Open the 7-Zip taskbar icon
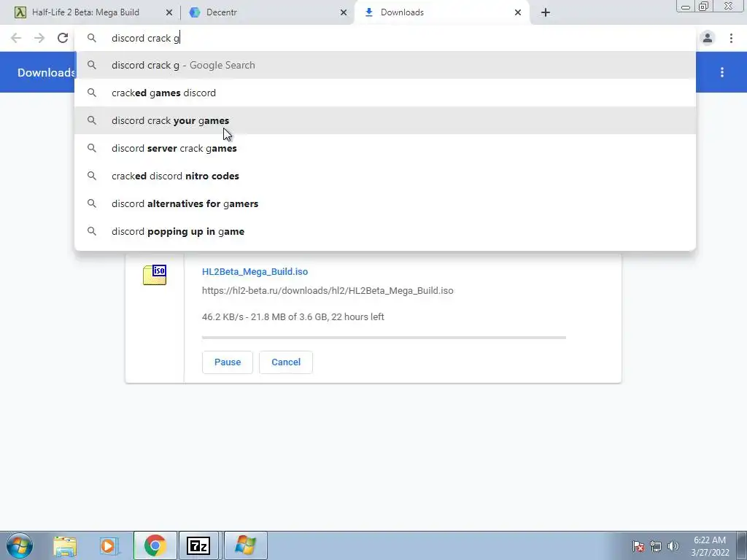The width and height of the screenshot is (747, 560). click(198, 545)
